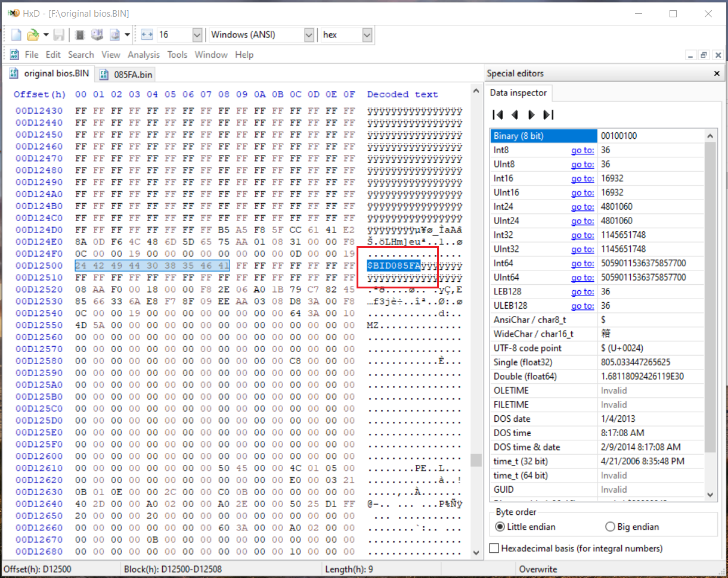728x578 pixels.
Task: Enable Hexadecimal basis checkbox
Action: click(494, 548)
